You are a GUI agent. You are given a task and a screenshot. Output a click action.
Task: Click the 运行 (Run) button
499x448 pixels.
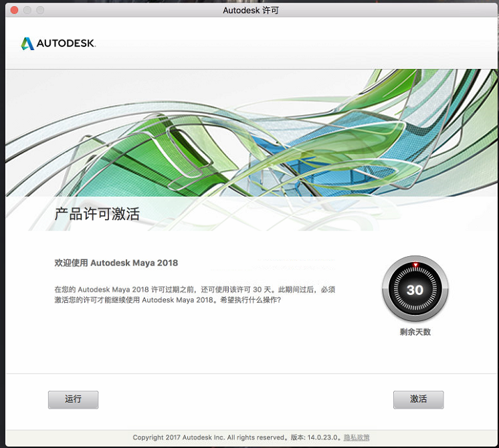pos(73,400)
